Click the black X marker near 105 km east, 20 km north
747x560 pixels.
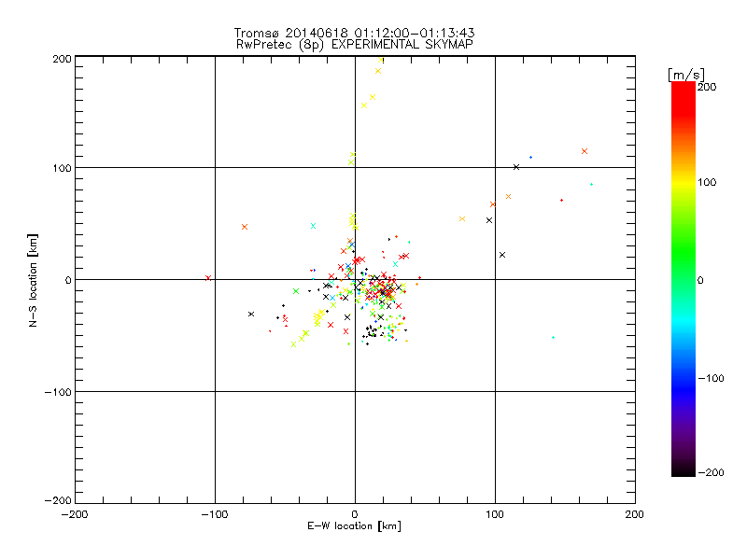tap(502, 255)
